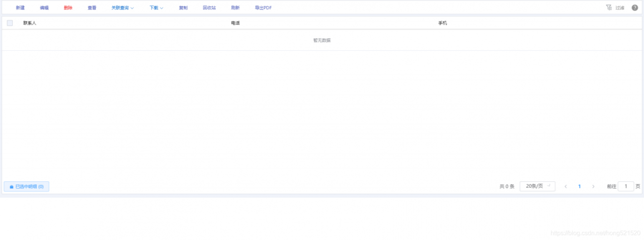Click the 联系人 column header

(30, 23)
